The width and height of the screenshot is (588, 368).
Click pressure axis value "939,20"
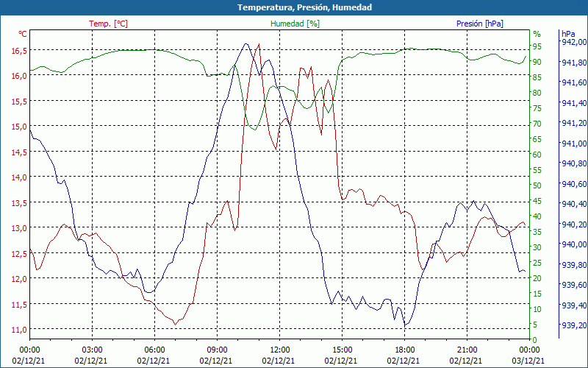tap(574, 325)
